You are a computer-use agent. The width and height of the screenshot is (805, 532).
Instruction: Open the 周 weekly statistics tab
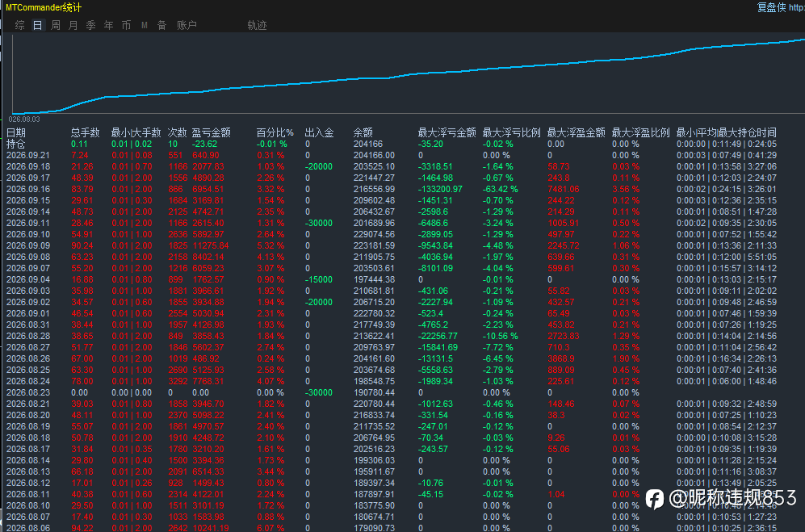click(x=56, y=25)
